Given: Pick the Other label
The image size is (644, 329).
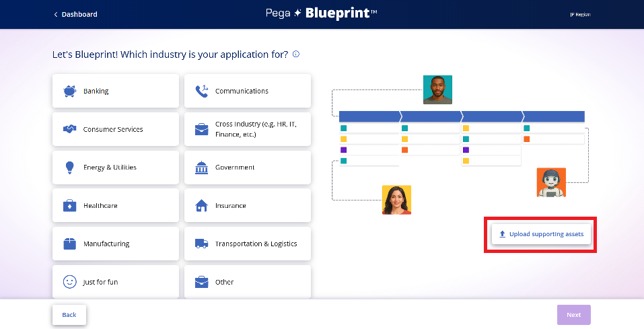Looking at the screenshot, I should pos(224,282).
